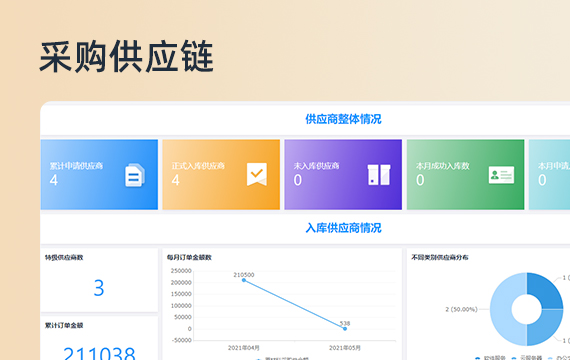Click the 不同类别供应商分布 chart title

click(440, 257)
